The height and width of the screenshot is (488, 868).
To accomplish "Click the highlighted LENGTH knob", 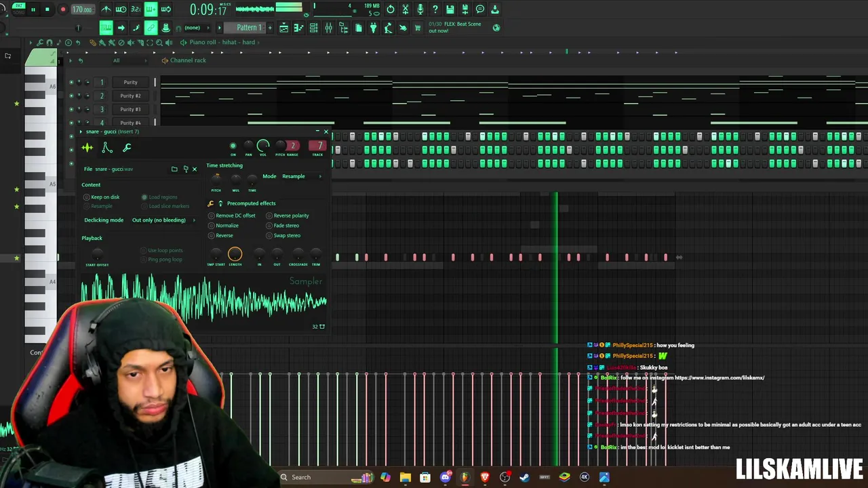I will click(235, 254).
